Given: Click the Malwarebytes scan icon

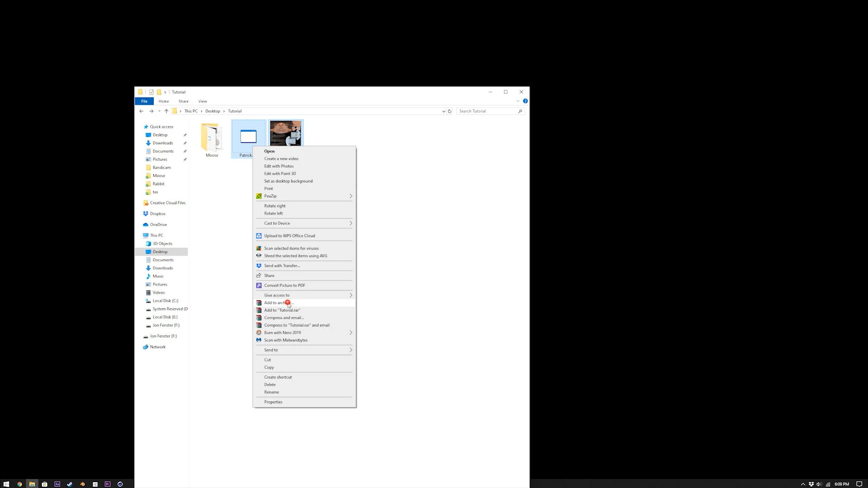Looking at the screenshot, I should (259, 340).
